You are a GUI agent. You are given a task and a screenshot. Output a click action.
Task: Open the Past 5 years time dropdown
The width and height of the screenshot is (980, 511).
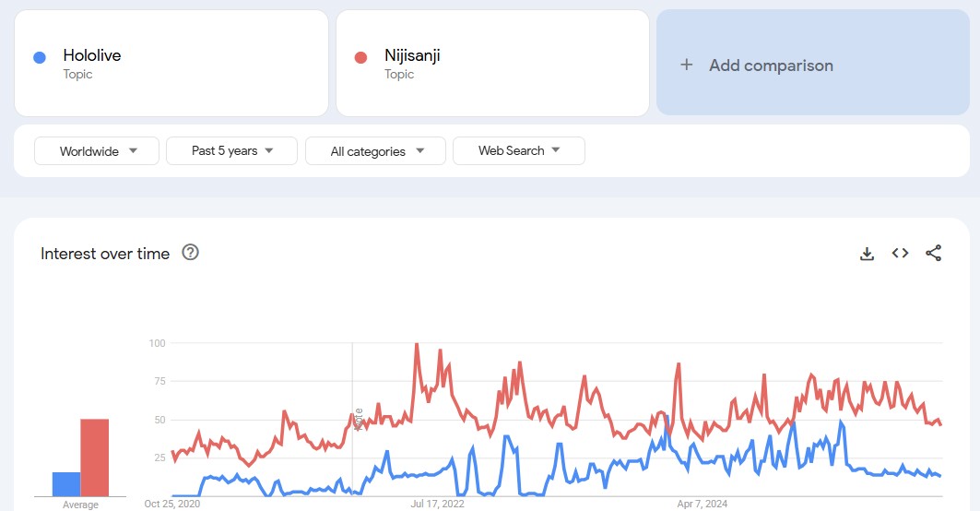[232, 150]
